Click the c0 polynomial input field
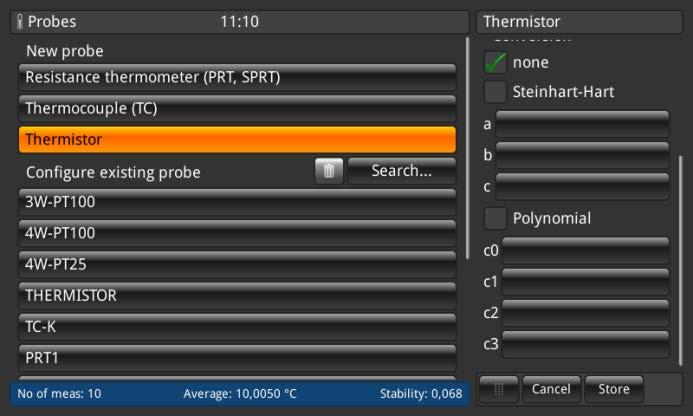693x416 pixels. click(x=585, y=250)
